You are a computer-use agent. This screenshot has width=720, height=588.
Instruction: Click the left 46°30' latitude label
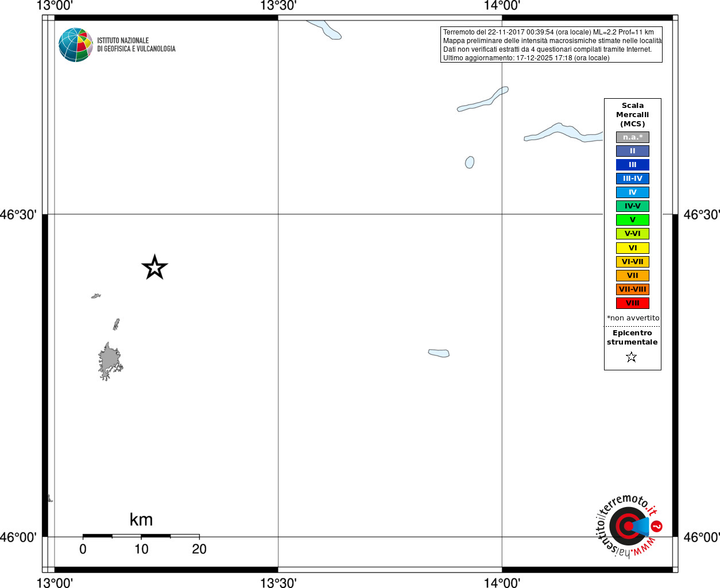click(18, 215)
